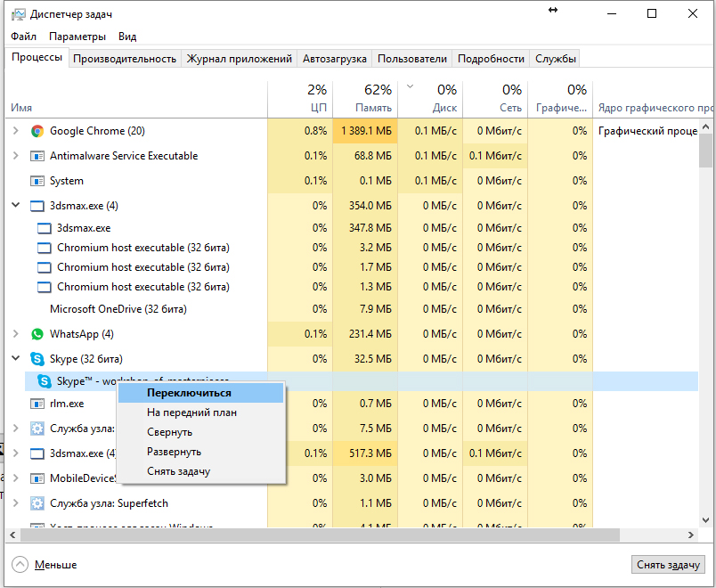Click the 231.4 МБ memory cell

click(365, 334)
